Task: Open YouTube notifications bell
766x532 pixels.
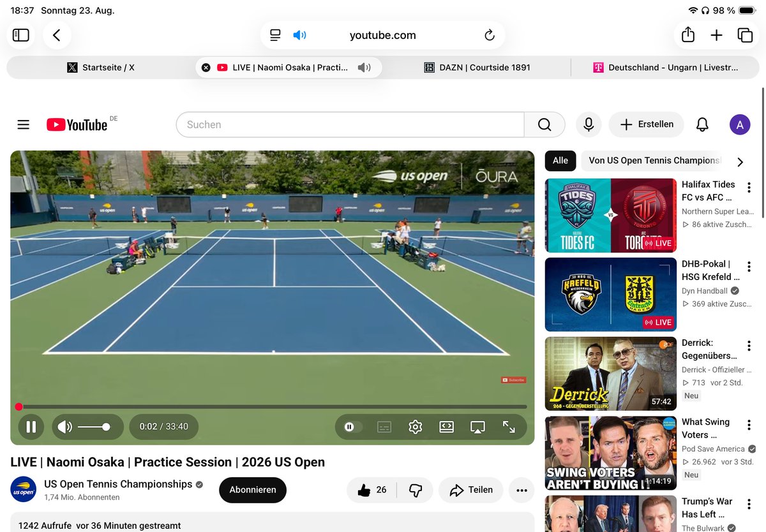Action: [702, 124]
